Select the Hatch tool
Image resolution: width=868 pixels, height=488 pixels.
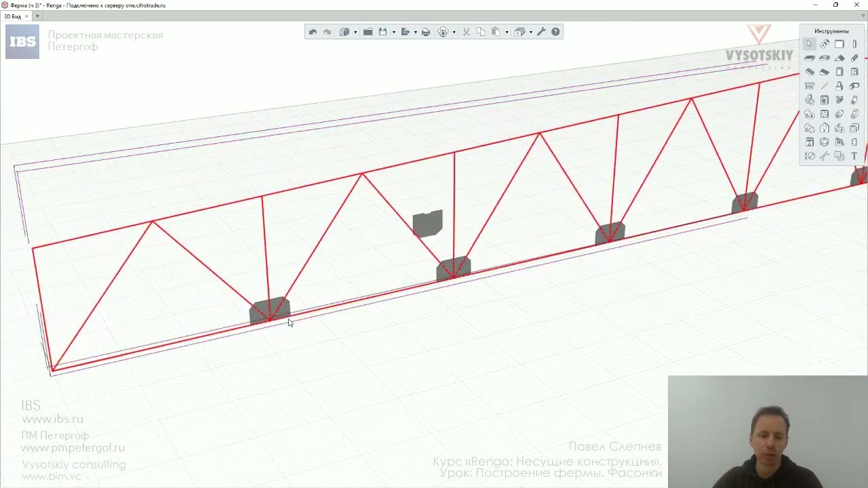(840, 156)
